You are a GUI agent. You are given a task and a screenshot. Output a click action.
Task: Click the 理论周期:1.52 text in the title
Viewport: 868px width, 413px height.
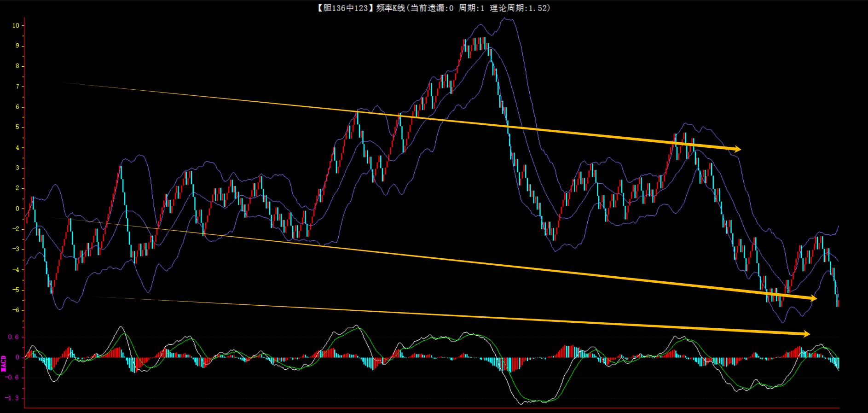[x=519, y=8]
